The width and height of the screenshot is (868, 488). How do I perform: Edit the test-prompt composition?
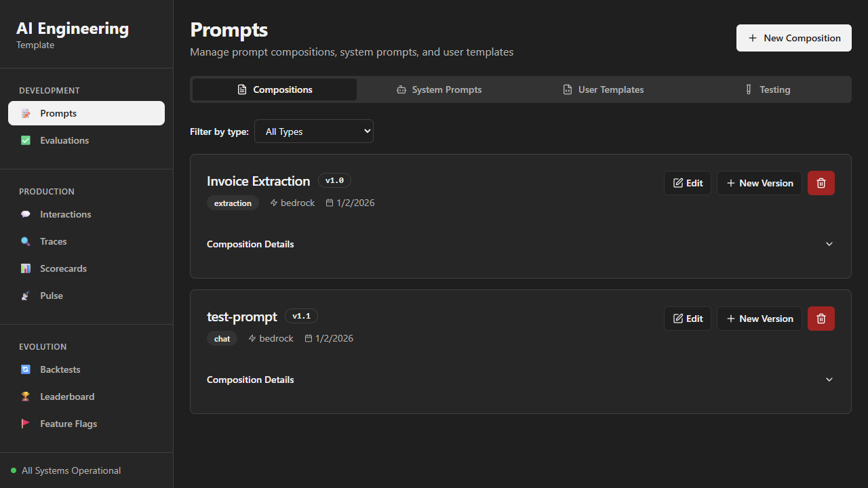[x=687, y=318]
